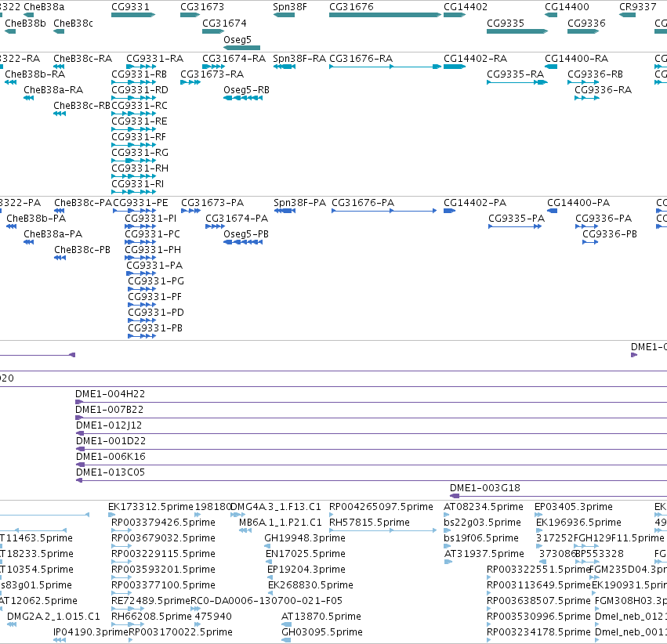
Task: Open the Spn38F gene label
Action: pyautogui.click(x=290, y=7)
